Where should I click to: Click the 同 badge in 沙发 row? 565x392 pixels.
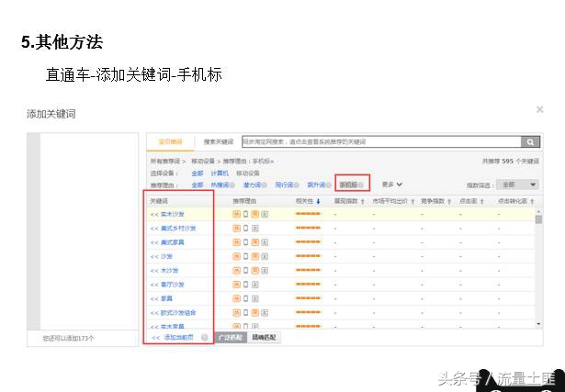click(255, 256)
